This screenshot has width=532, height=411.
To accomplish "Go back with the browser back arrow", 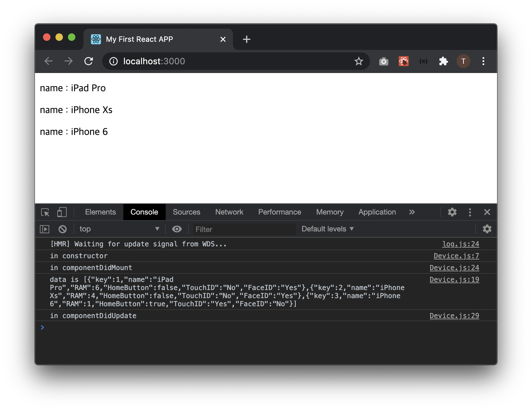I will click(49, 61).
